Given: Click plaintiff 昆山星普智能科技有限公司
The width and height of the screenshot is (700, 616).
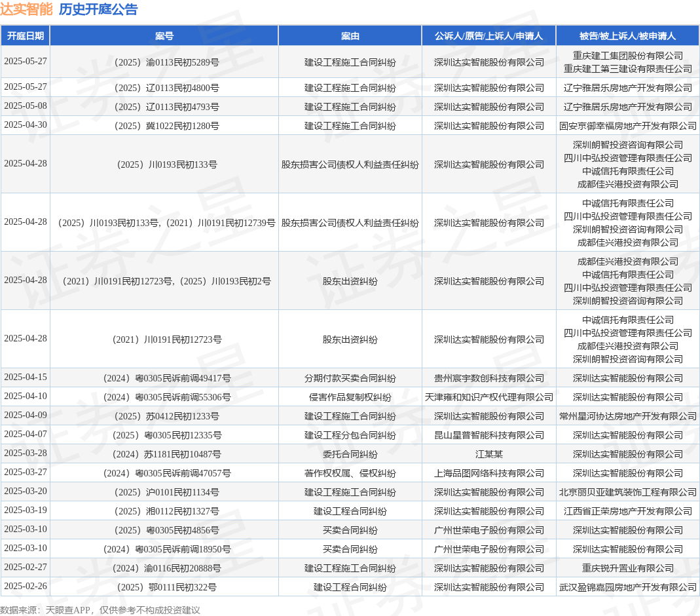Looking at the screenshot, I should pos(489,436).
